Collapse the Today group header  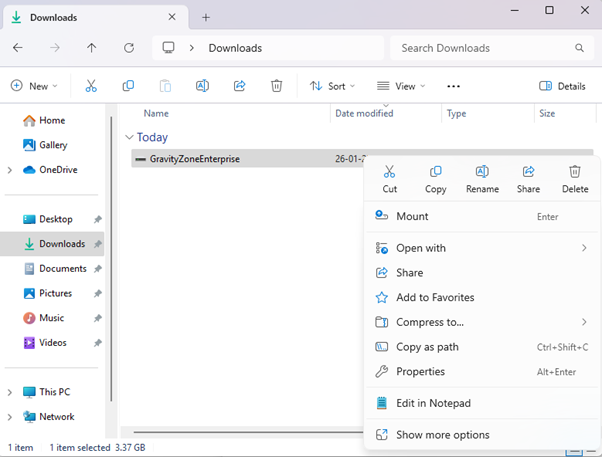pos(128,138)
